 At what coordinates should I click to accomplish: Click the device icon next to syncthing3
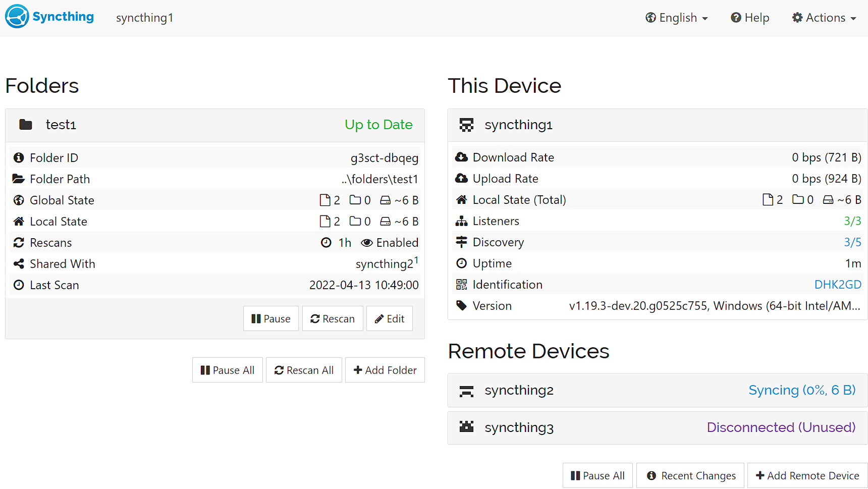tap(467, 427)
